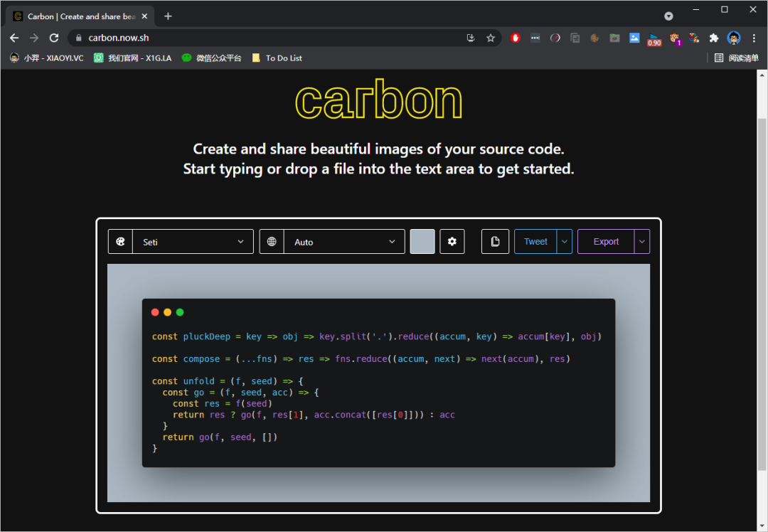Click the Export button
Screen dimensions: 768x532
click(606, 242)
